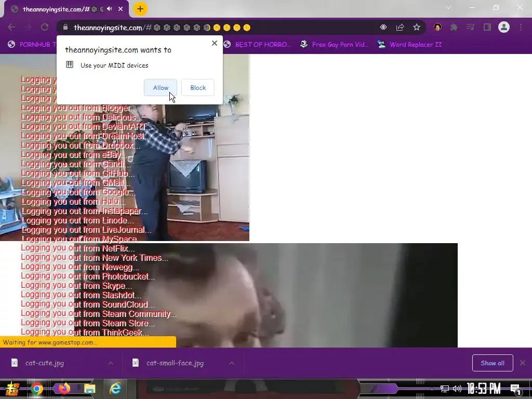Viewport: 532px width, 399px height.
Task: Click 'Logging you out from GitHub...' text
Action: tap(78, 174)
